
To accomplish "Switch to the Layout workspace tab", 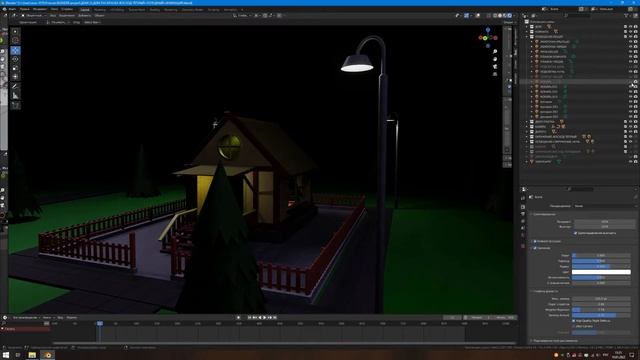I will [84, 9].
